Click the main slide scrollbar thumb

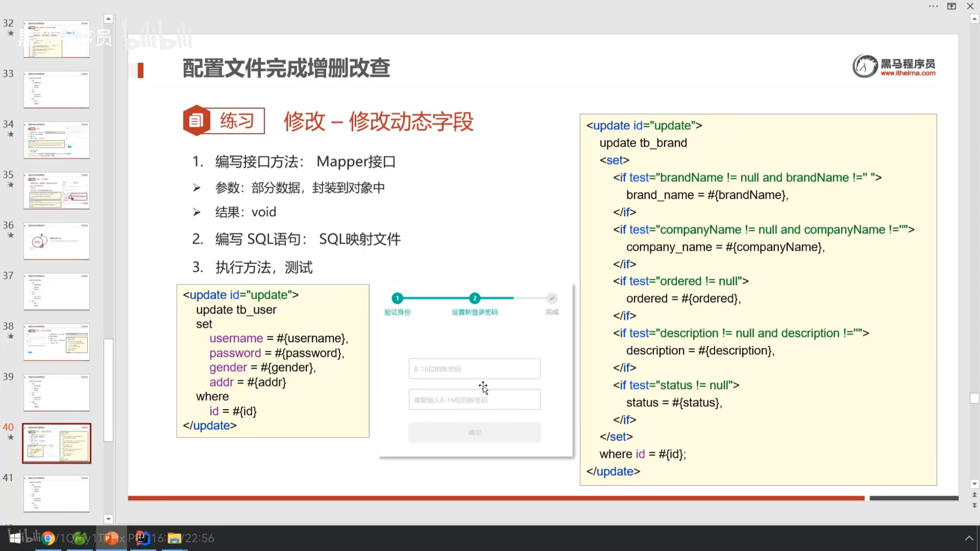click(974, 398)
